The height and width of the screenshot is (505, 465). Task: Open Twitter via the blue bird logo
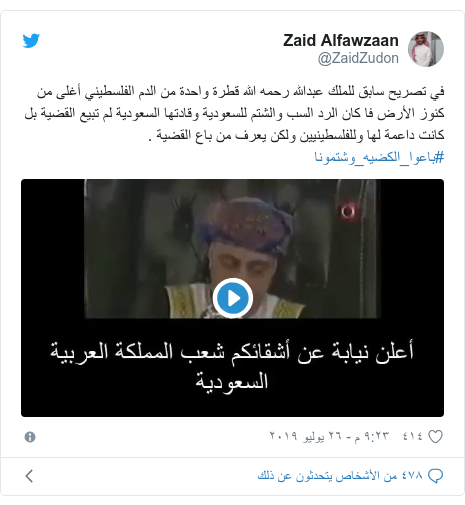pos(31,40)
